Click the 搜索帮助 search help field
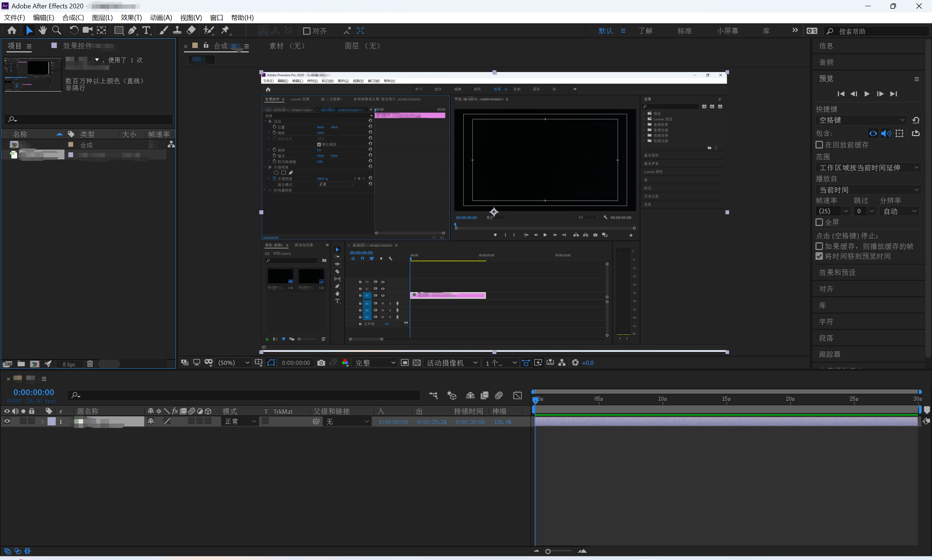Image resolution: width=932 pixels, height=560 pixels. point(876,31)
